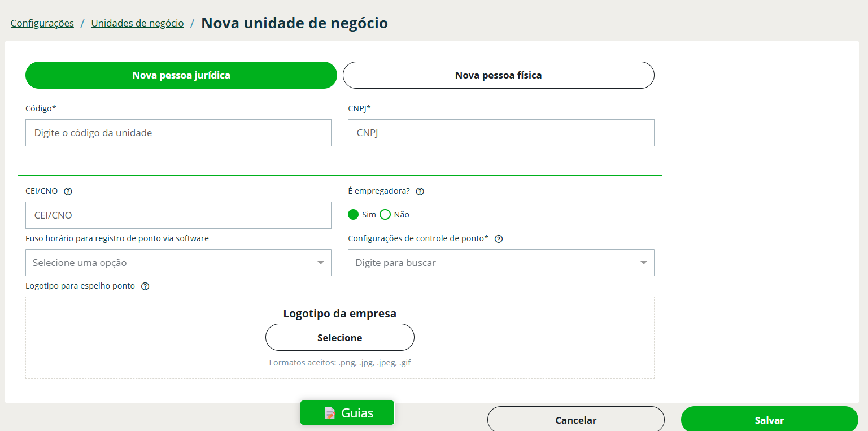The height and width of the screenshot is (431, 868).
Task: Select Sim for É empregadora
Action: [x=354, y=215]
